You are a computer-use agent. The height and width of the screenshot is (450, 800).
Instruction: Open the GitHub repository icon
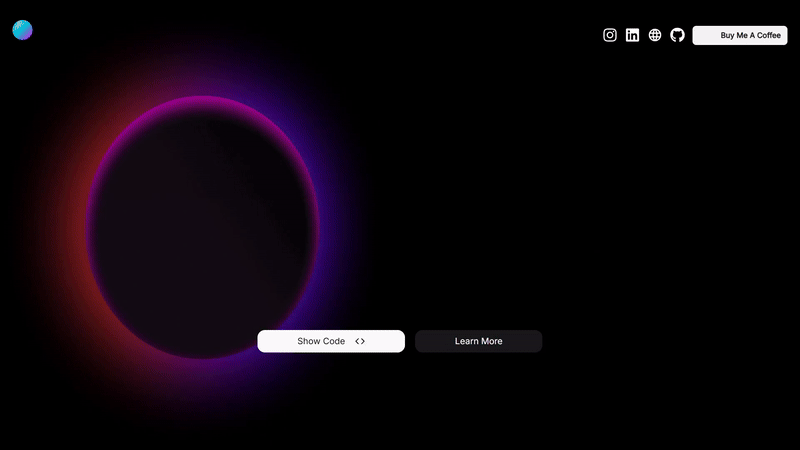(677, 35)
